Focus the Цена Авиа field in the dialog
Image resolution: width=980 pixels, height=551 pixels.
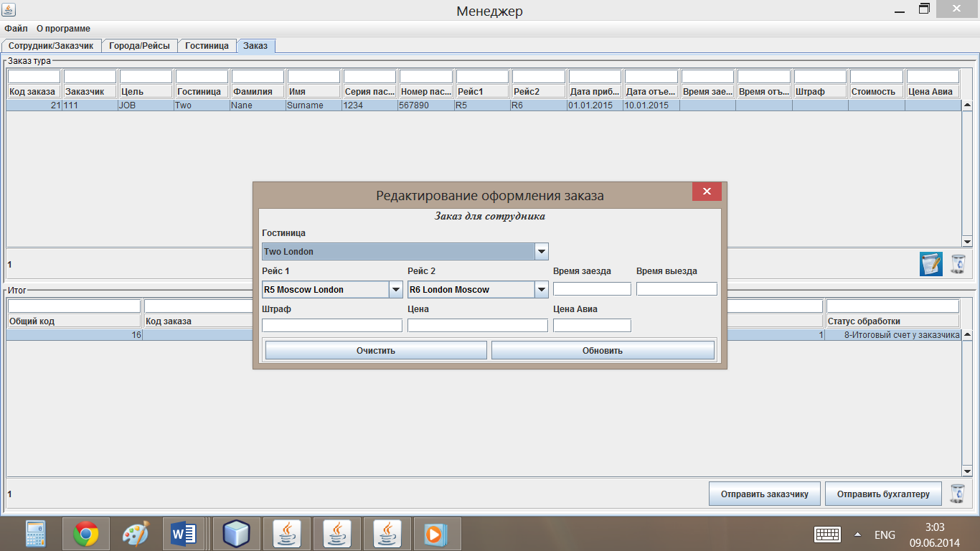[x=592, y=326]
